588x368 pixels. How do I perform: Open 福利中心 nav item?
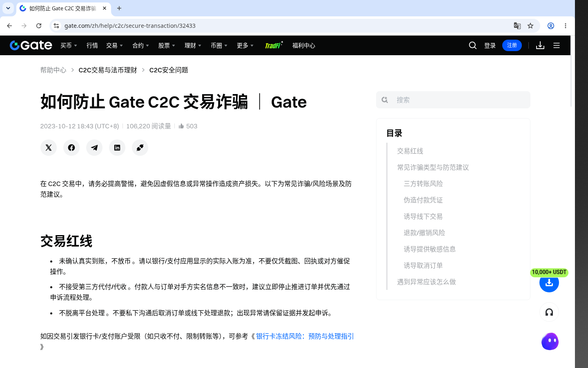pos(304,45)
